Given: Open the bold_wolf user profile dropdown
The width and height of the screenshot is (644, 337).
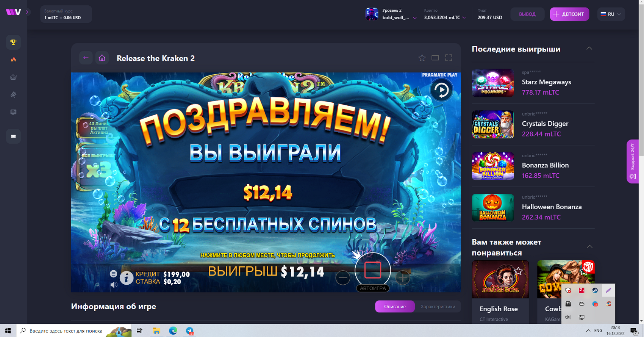Looking at the screenshot, I should [x=399, y=17].
